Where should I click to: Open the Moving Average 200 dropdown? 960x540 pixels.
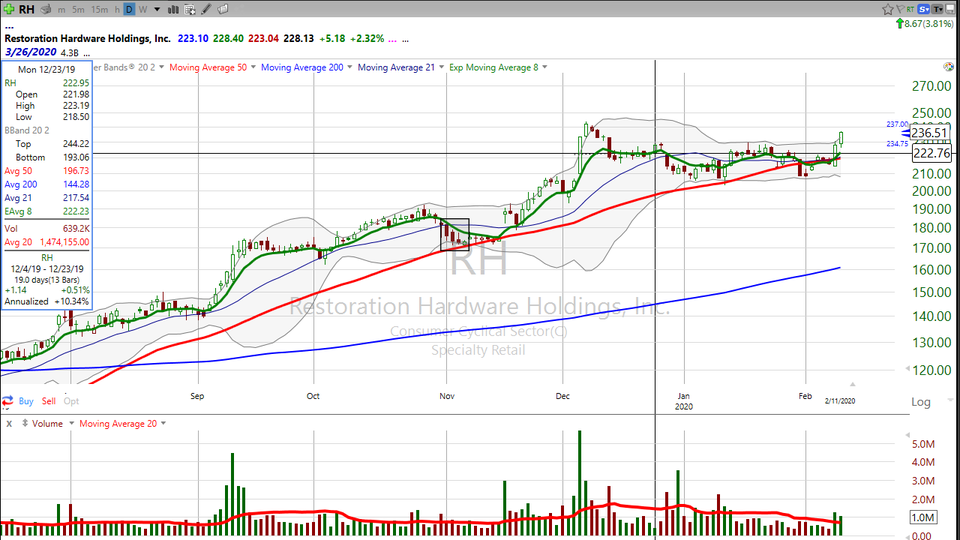tap(350, 67)
